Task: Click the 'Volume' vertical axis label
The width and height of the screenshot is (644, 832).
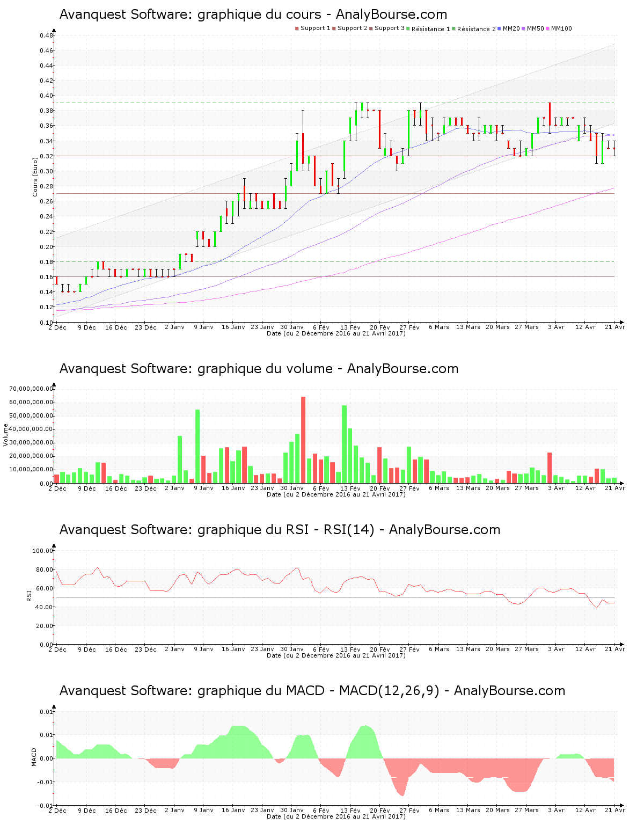Action: pyautogui.click(x=6, y=435)
